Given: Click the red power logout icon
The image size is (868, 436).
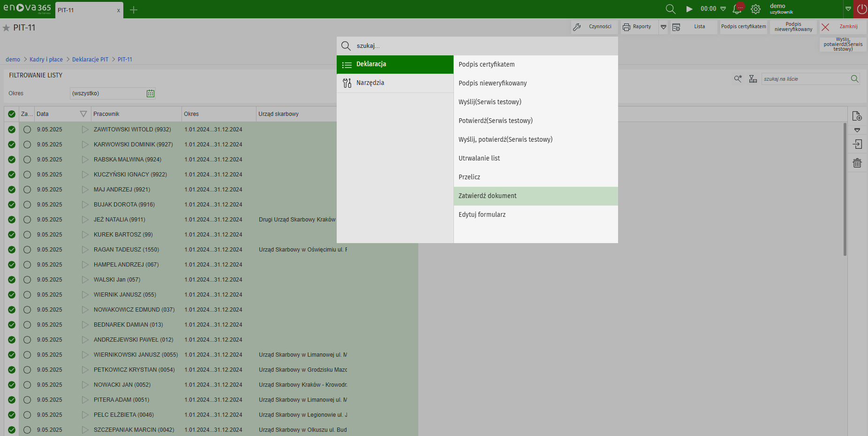Looking at the screenshot, I should pyautogui.click(x=861, y=9).
